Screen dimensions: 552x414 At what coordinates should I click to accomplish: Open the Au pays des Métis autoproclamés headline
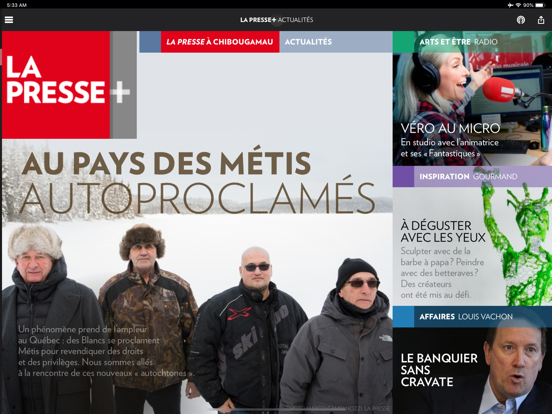click(197, 183)
